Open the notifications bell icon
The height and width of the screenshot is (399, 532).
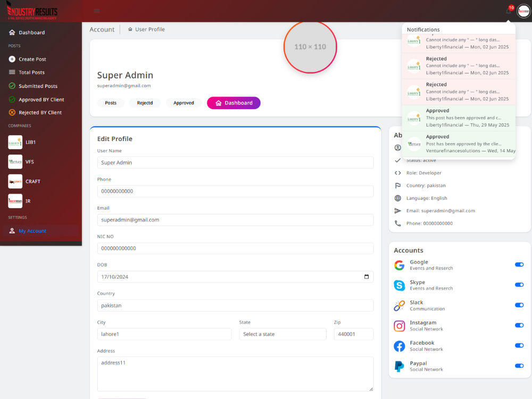508,11
